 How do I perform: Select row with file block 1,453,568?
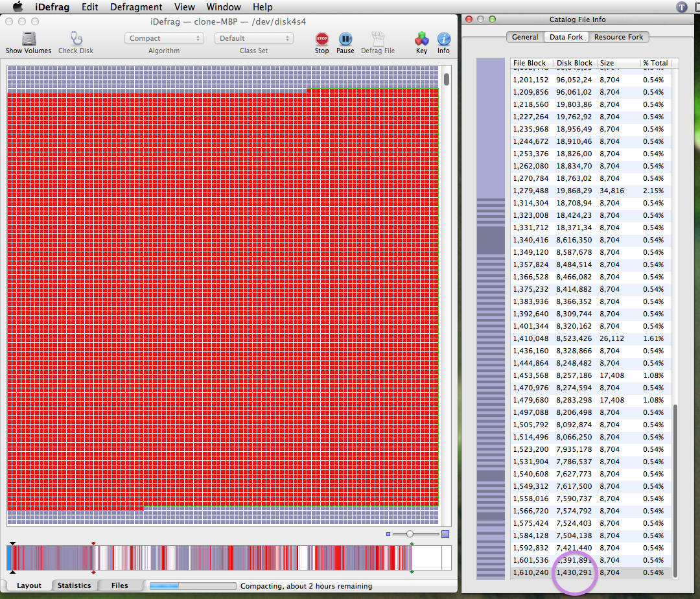click(x=591, y=375)
